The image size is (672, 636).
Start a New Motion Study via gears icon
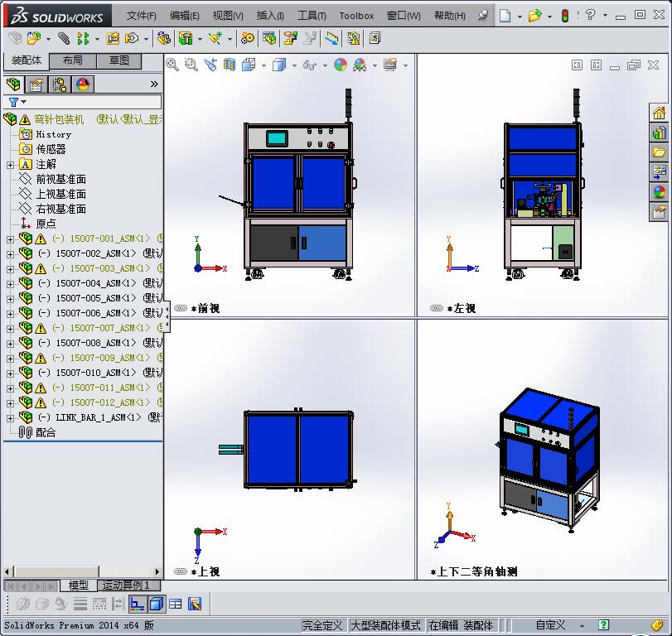(x=247, y=39)
